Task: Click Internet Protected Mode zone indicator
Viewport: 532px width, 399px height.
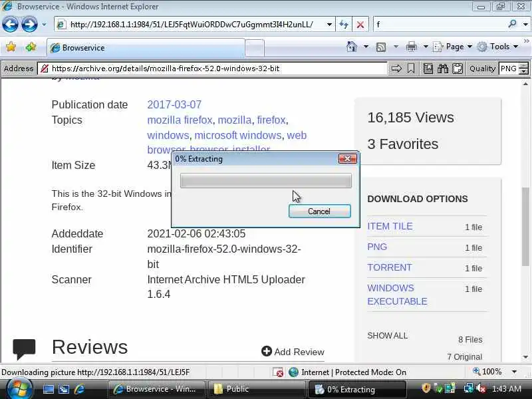Action: (347, 372)
